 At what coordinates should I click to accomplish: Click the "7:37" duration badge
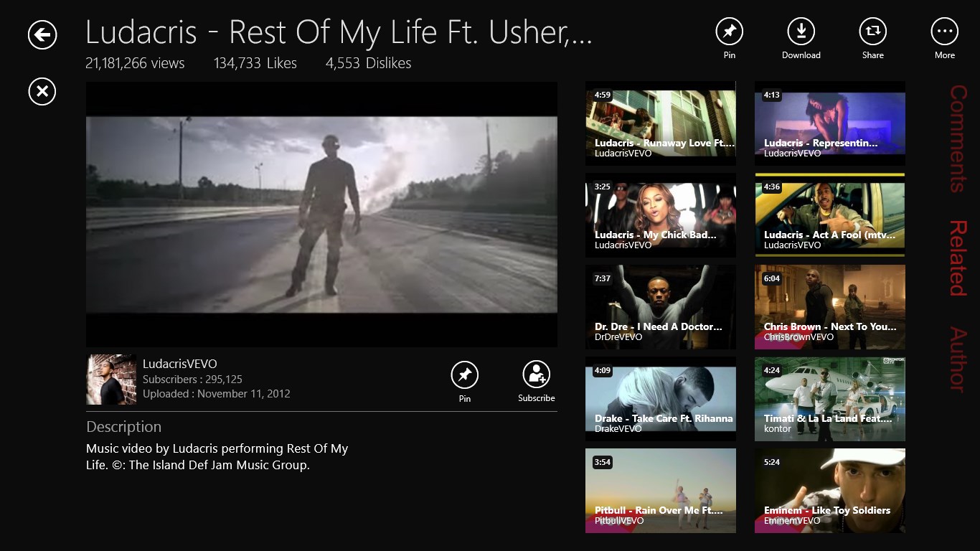pyautogui.click(x=603, y=278)
